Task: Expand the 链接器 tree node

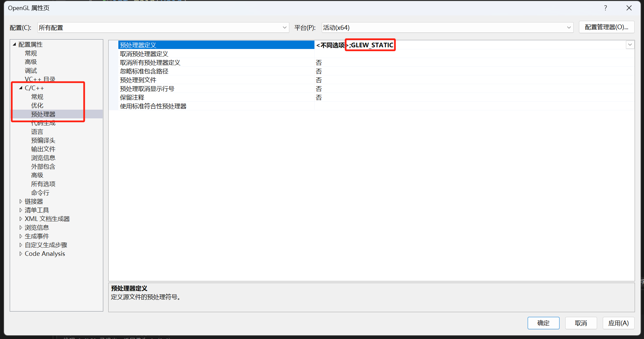Action: click(x=21, y=201)
